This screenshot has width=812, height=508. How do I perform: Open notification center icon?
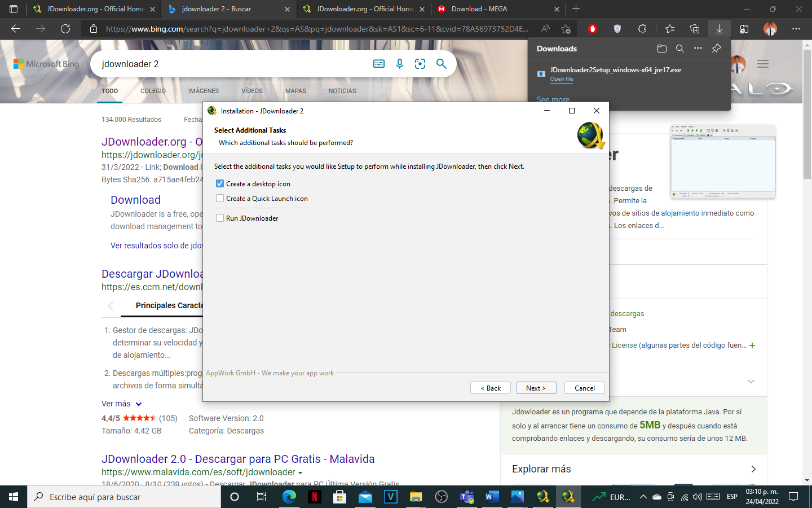793,497
